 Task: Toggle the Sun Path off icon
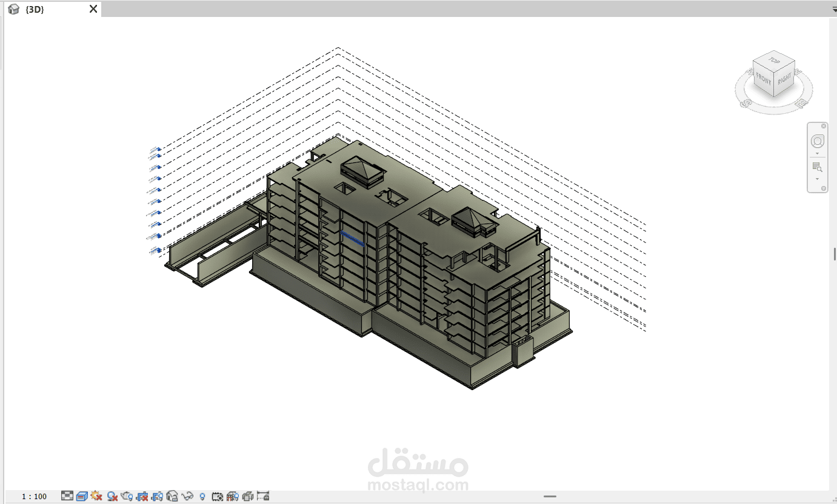click(x=96, y=496)
